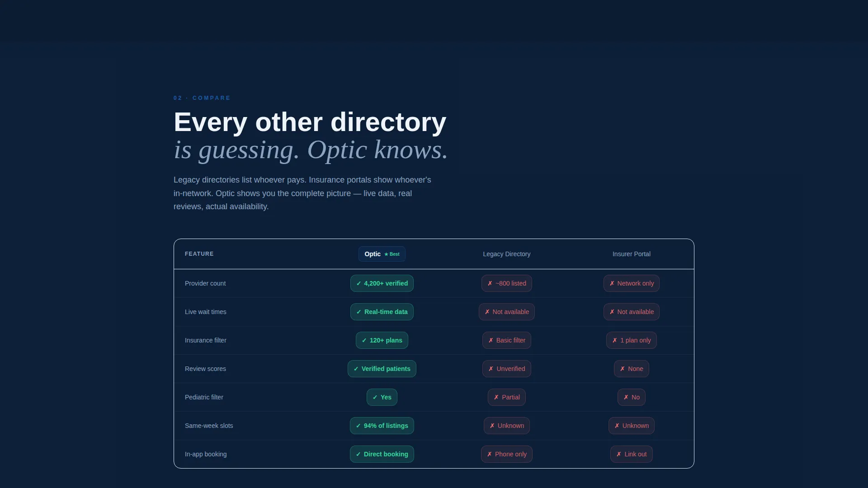Click the 'Live wait times' row label
The height and width of the screenshot is (488, 868).
click(205, 312)
